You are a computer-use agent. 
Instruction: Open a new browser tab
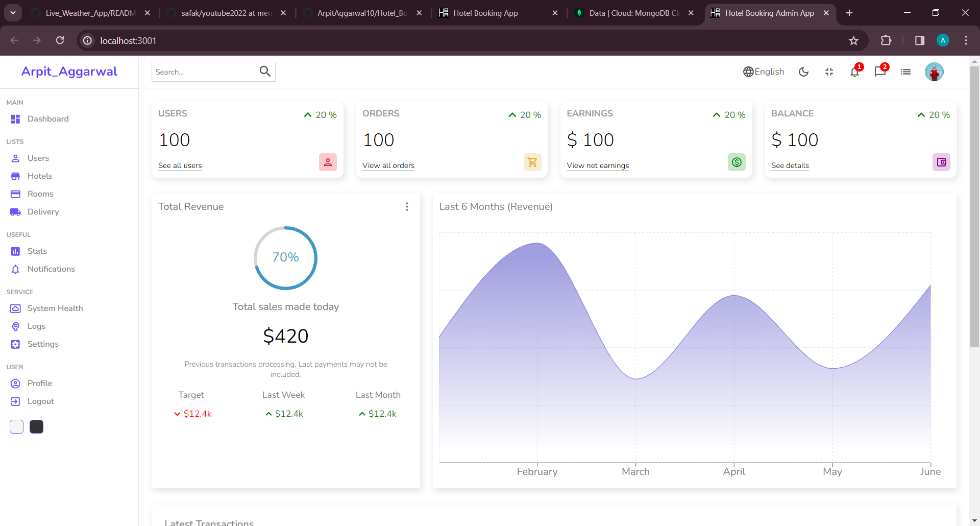tap(849, 13)
